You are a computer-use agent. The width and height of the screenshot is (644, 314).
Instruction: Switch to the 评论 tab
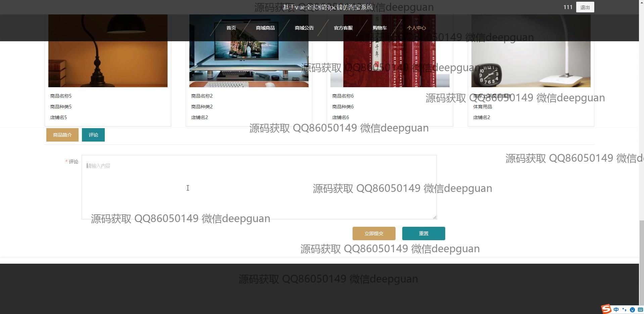(x=93, y=135)
